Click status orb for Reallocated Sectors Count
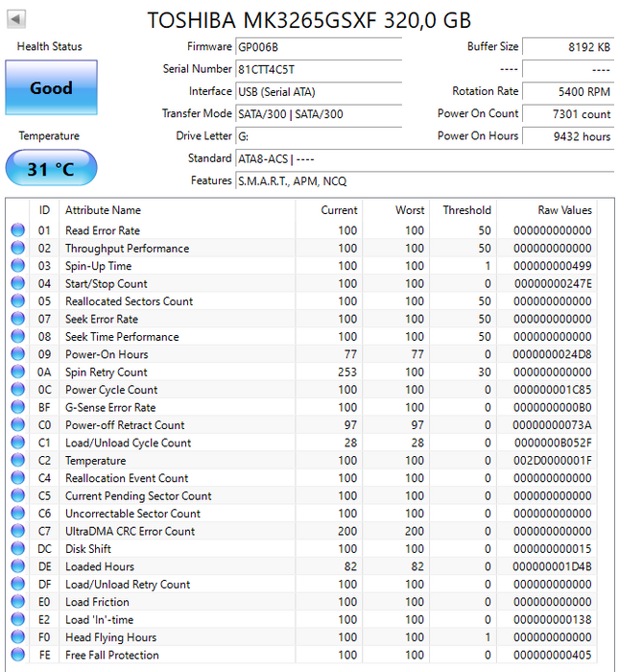Image resolution: width=619 pixels, height=672 pixels. pyautogui.click(x=18, y=301)
